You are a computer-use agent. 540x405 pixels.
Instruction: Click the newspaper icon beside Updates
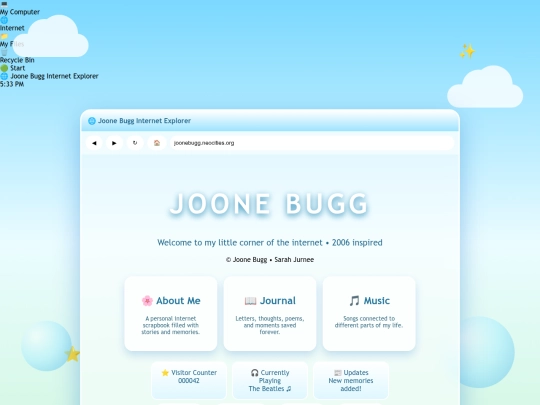tap(338, 373)
